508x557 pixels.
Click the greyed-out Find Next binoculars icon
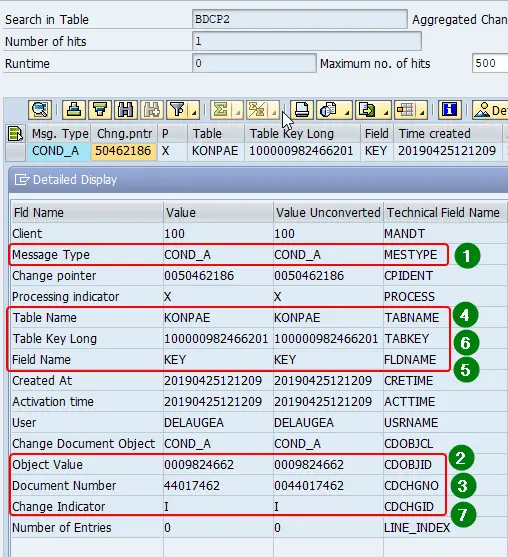[x=152, y=110]
